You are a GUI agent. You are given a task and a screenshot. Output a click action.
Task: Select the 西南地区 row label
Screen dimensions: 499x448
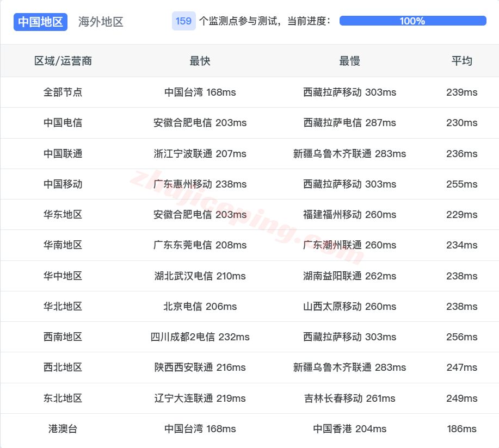point(63,337)
